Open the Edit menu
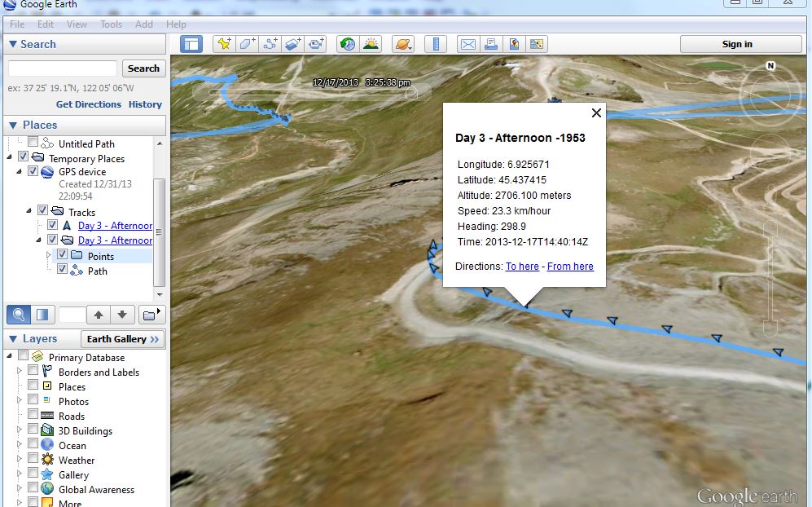Screen dimensions: 812x507 [45, 24]
